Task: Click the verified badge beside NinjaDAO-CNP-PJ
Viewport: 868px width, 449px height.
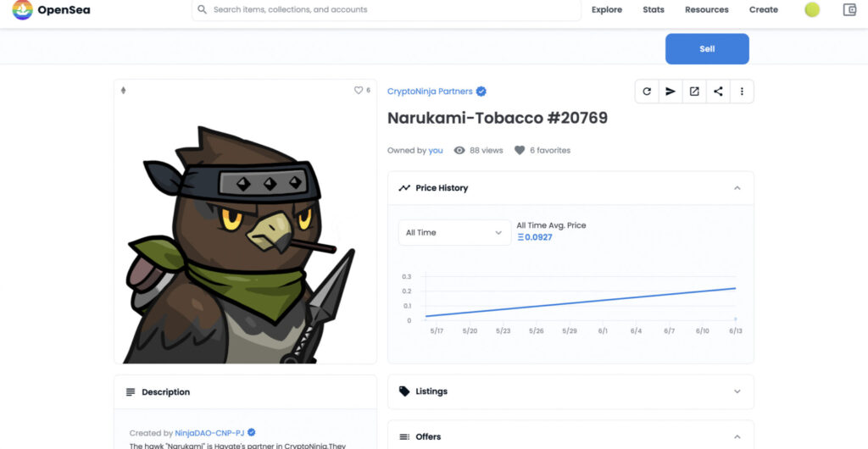Action: [x=251, y=432]
